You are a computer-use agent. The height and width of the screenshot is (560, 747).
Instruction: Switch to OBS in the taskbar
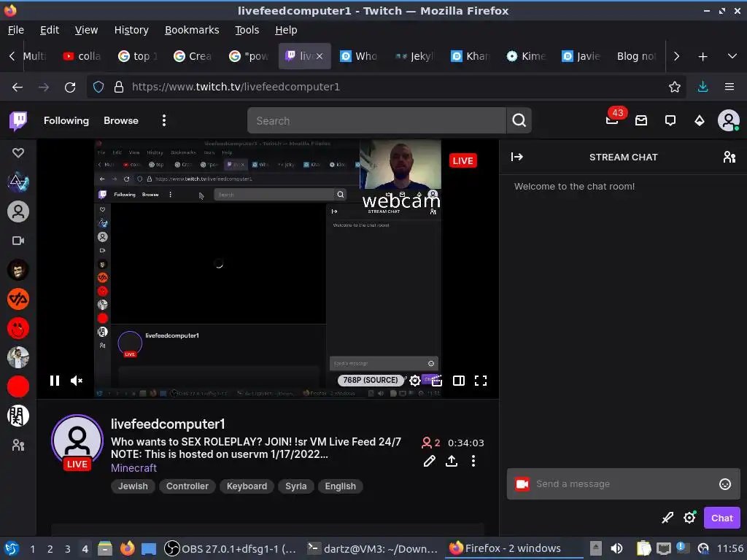click(x=231, y=548)
